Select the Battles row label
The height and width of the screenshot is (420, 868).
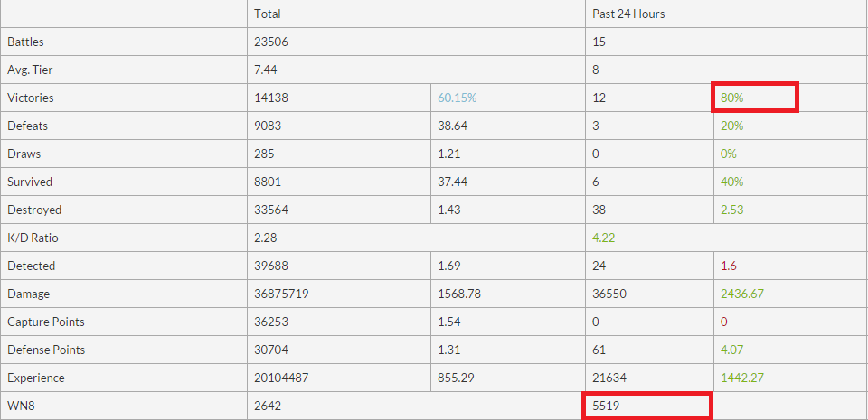click(25, 42)
